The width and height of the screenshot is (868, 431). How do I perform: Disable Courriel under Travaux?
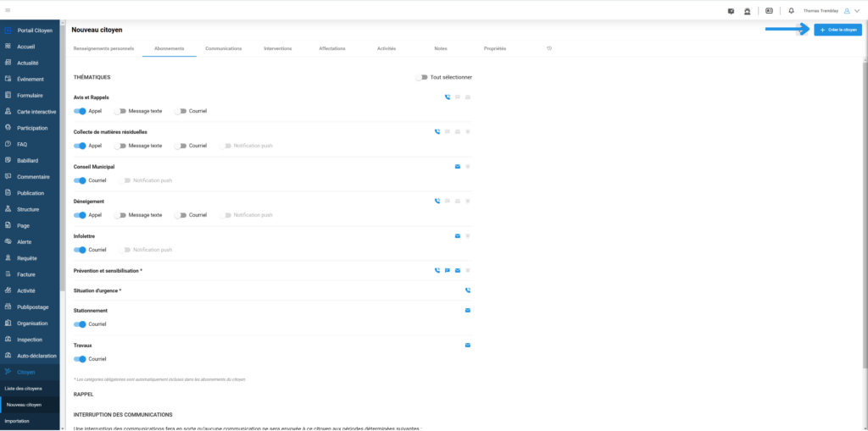pyautogui.click(x=80, y=359)
